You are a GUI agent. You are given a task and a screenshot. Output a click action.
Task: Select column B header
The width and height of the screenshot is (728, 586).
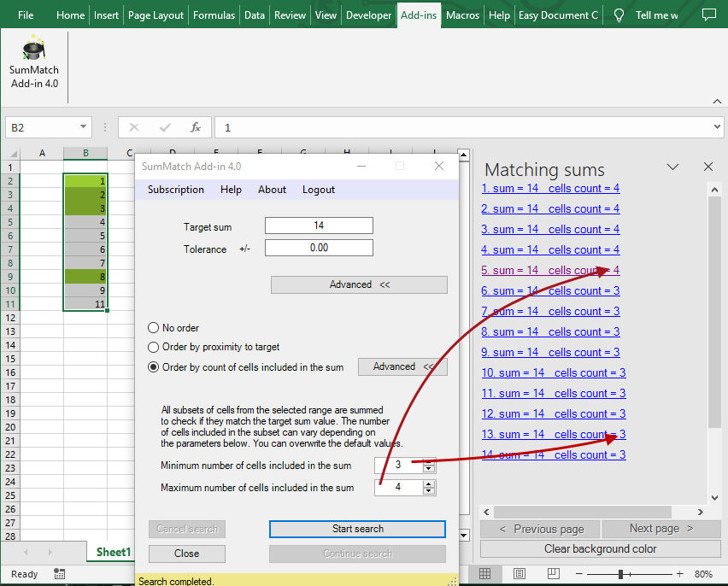pos(85,153)
